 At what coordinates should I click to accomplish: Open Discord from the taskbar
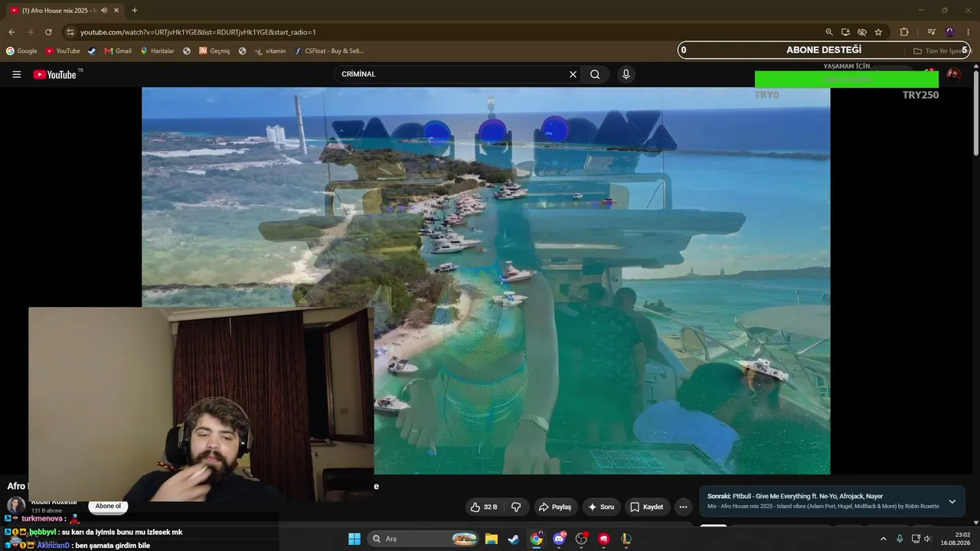click(559, 539)
